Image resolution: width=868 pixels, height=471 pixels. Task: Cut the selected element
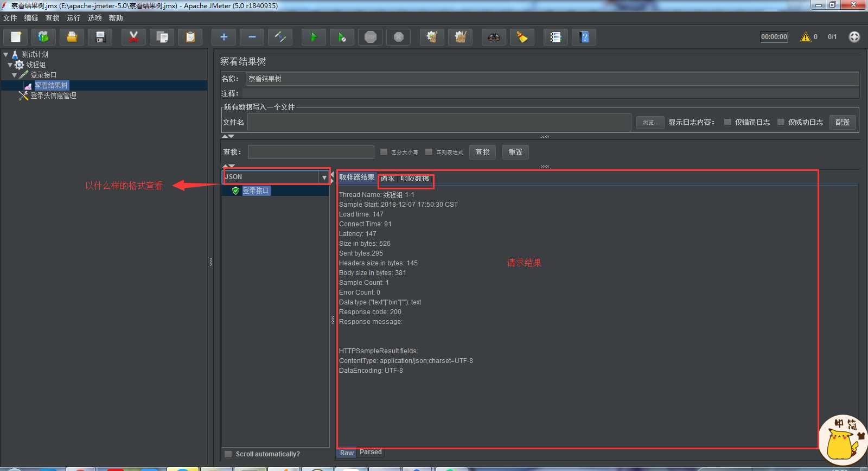(x=134, y=37)
